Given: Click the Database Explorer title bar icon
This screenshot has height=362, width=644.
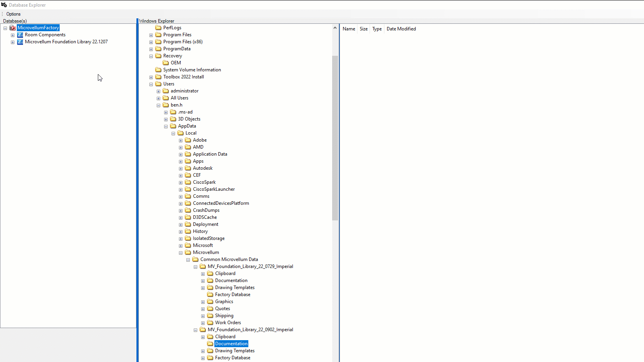Looking at the screenshot, I should [x=4, y=5].
